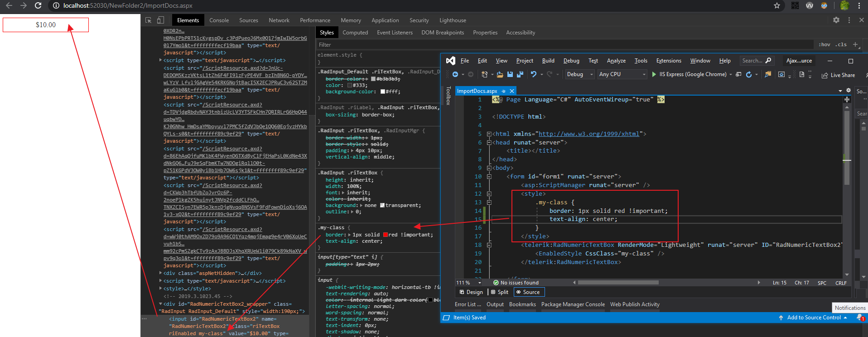Click the Save All icon in Visual Studio
The image size is (868, 337).
520,74
